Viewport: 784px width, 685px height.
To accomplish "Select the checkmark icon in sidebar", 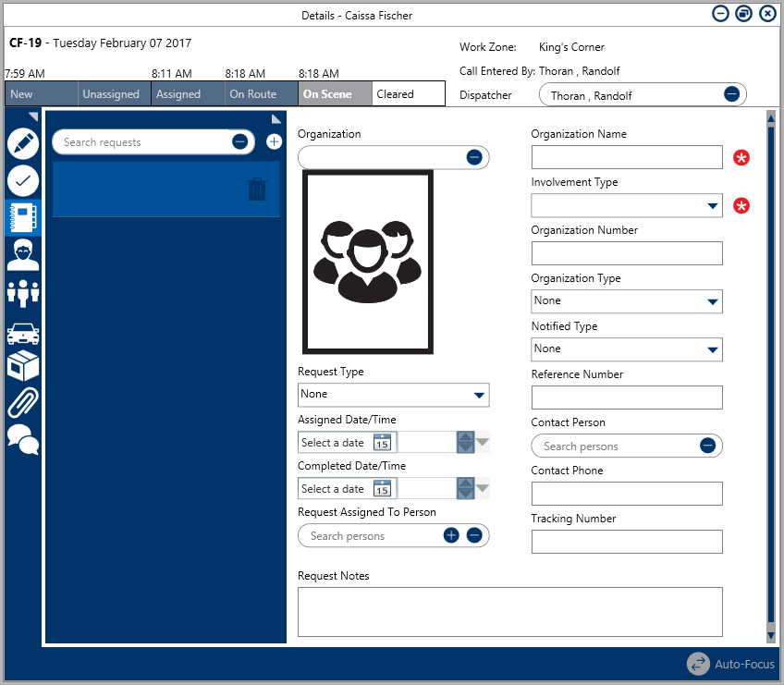I will click(x=23, y=180).
